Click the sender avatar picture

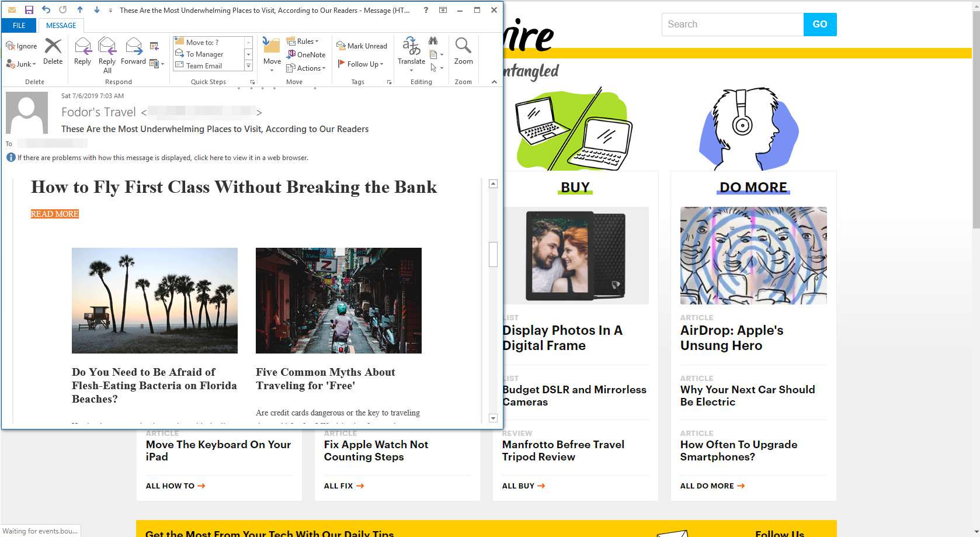click(26, 112)
